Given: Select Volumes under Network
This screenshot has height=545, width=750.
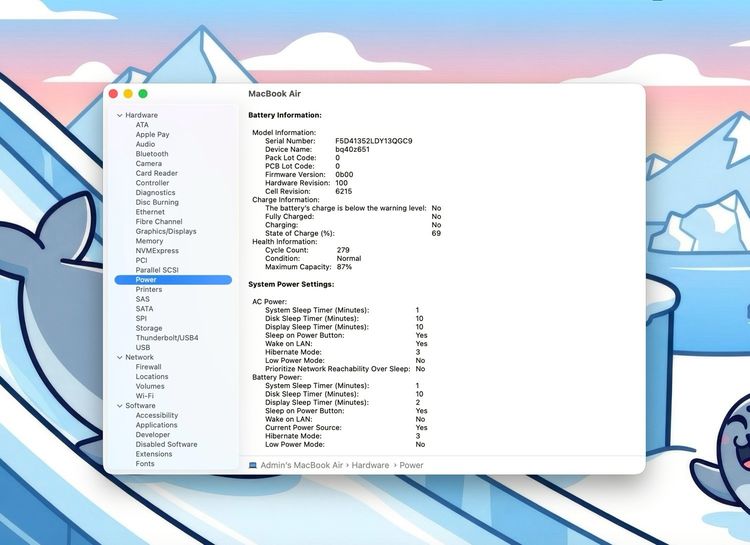Looking at the screenshot, I should (x=150, y=386).
